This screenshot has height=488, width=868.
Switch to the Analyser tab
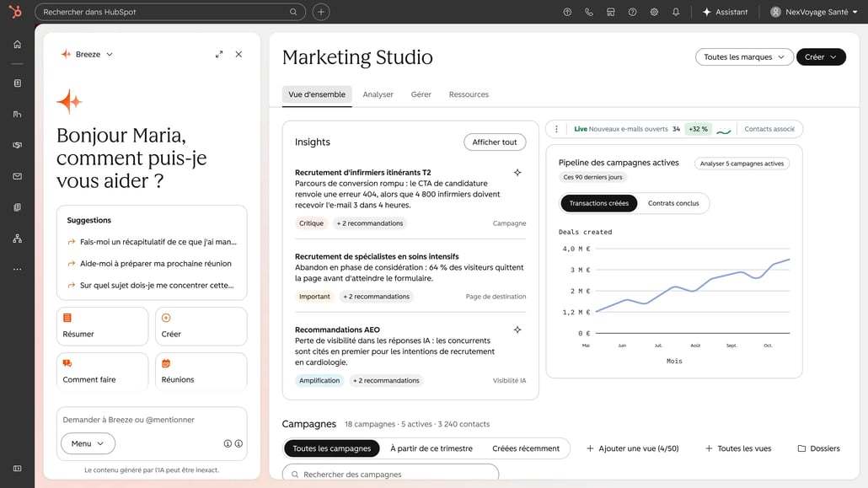378,94
